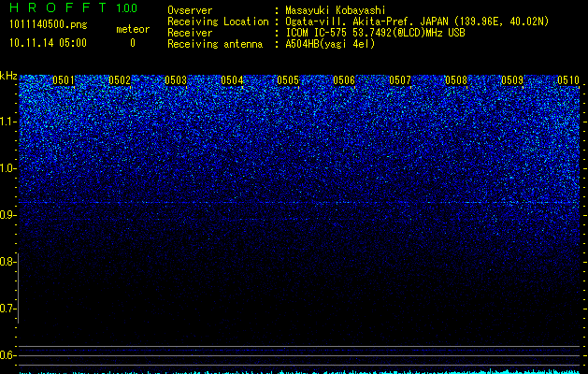Image resolution: width=588 pixels, height=374 pixels.
Task: Click the 0505 time marker
Action: click(x=288, y=80)
